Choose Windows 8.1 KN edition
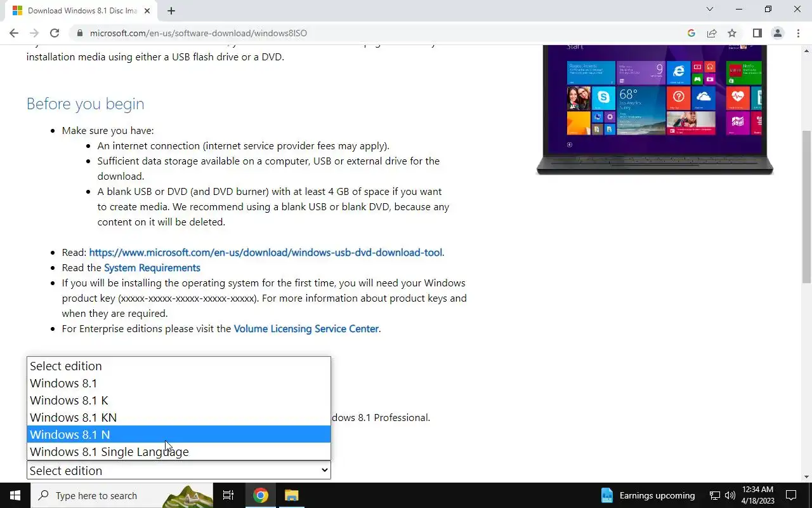The image size is (812, 508). (179, 418)
